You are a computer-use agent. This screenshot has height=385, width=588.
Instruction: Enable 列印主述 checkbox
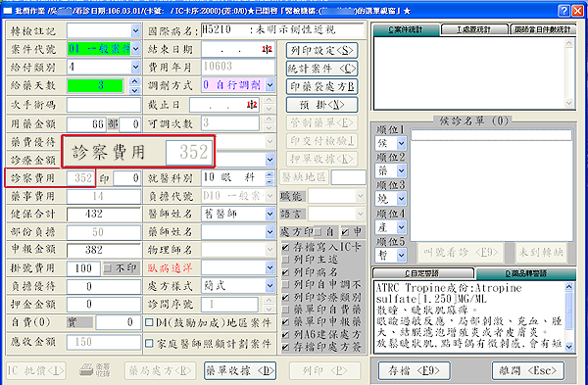[x=286, y=260]
